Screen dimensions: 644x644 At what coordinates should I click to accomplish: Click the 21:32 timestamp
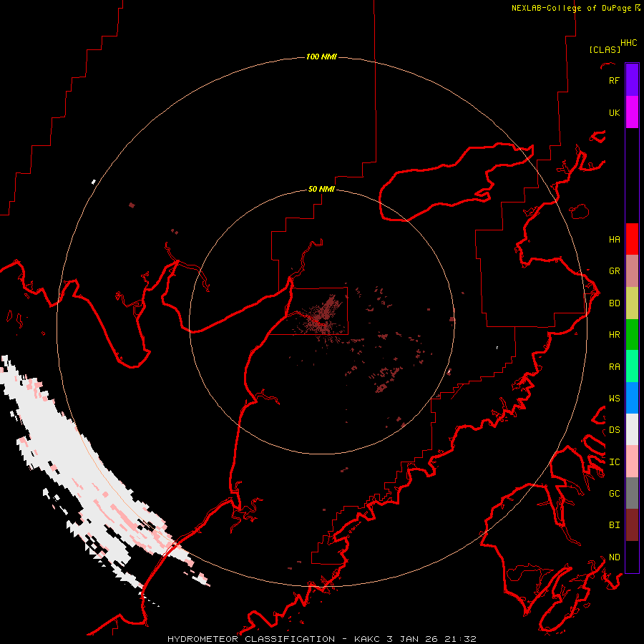coord(459,639)
